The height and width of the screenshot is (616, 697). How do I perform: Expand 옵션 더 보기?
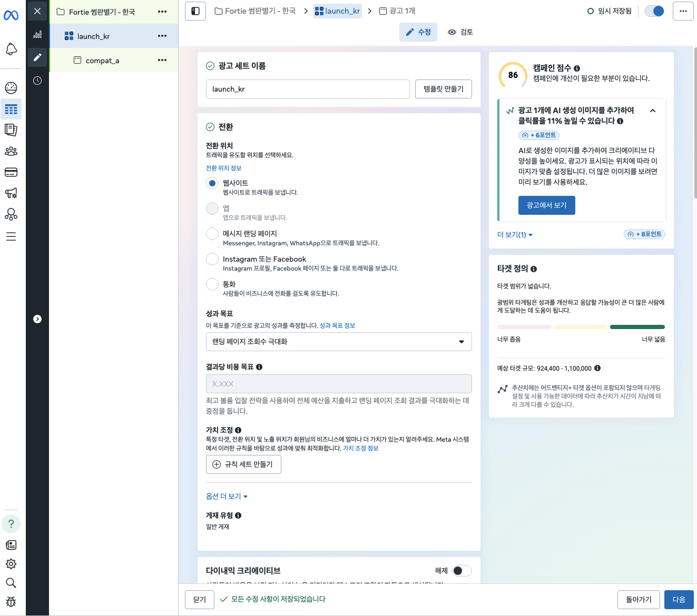pyautogui.click(x=227, y=496)
